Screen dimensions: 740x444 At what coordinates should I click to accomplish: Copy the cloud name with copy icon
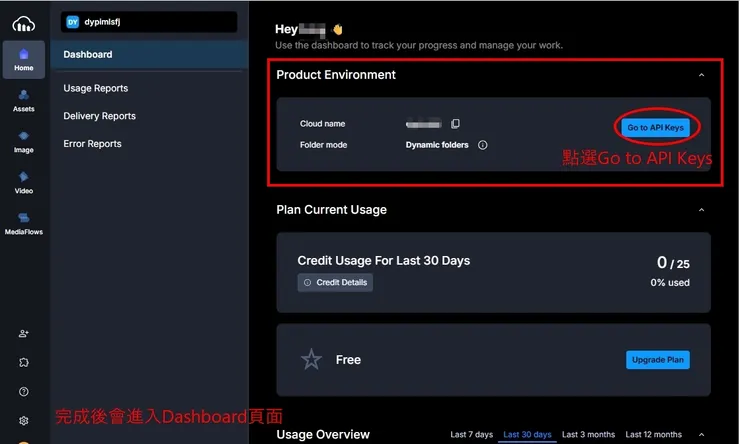455,124
